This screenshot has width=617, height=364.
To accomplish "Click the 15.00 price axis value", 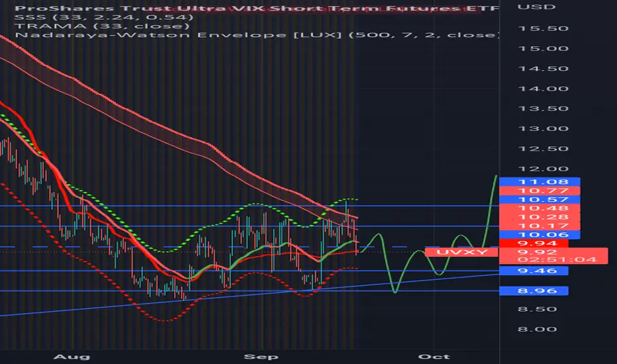I will coord(544,49).
